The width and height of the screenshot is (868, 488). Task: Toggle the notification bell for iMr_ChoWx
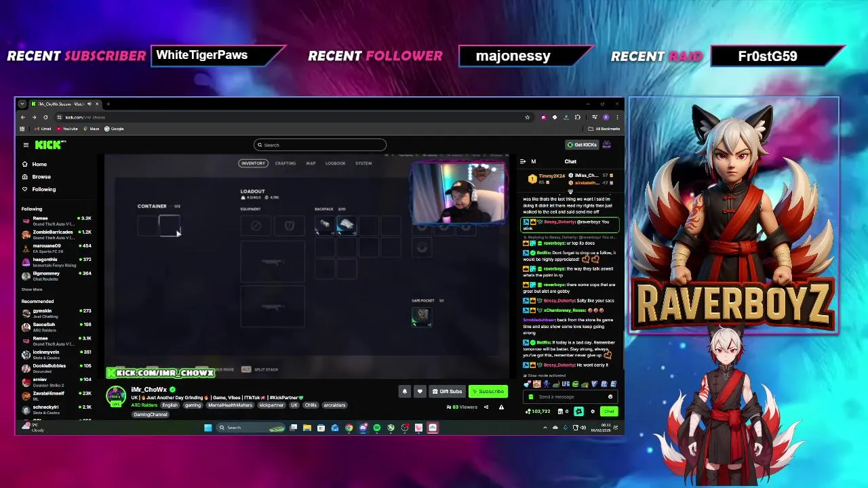405,391
